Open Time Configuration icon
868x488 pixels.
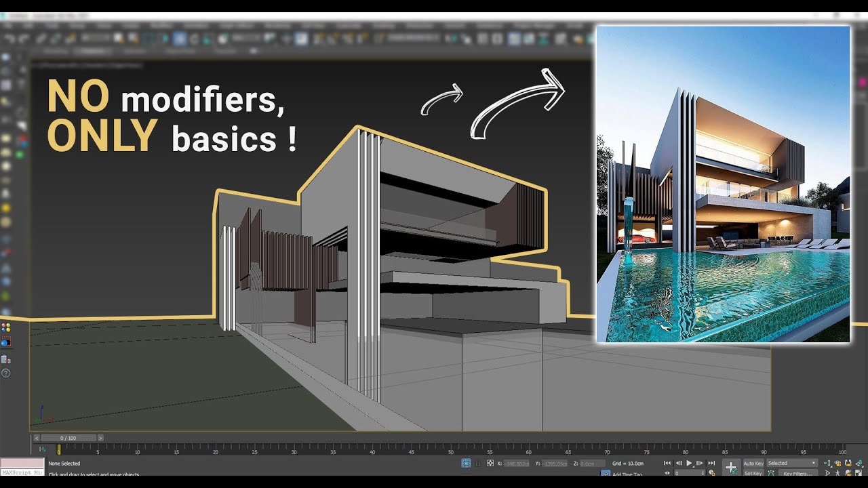(x=711, y=472)
